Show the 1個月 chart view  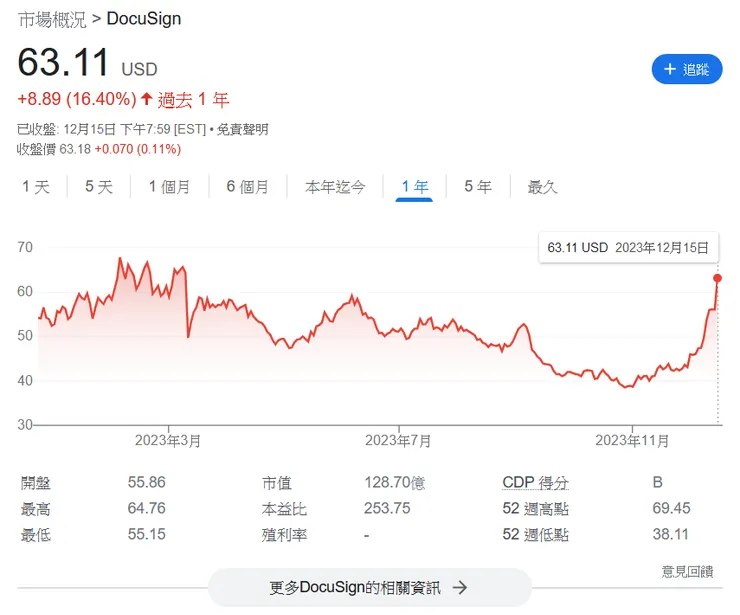click(169, 187)
